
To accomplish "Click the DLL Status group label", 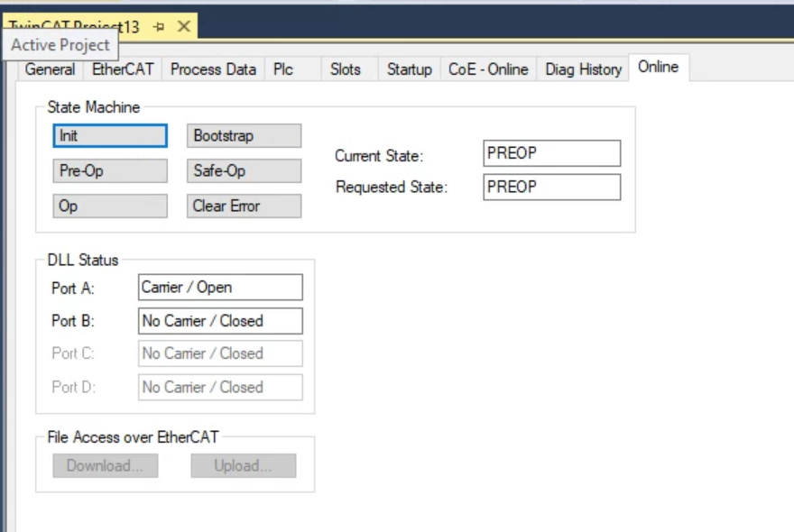I will [82, 261].
